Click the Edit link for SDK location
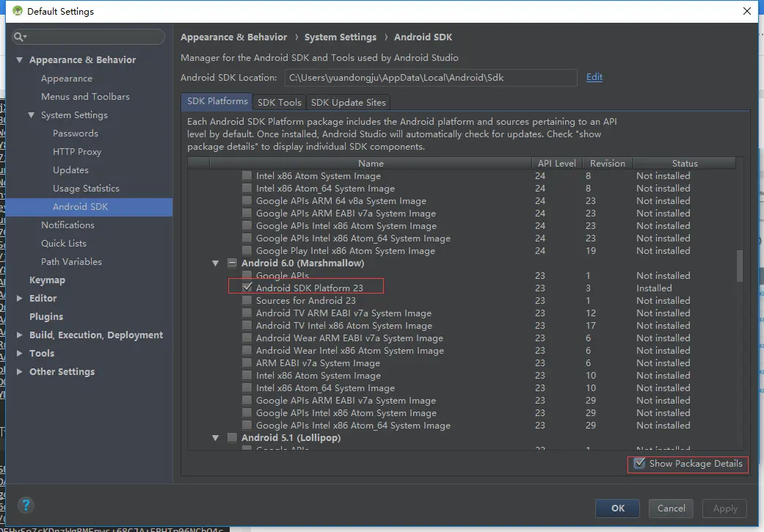Screen dimensions: 764x532 [594, 77]
